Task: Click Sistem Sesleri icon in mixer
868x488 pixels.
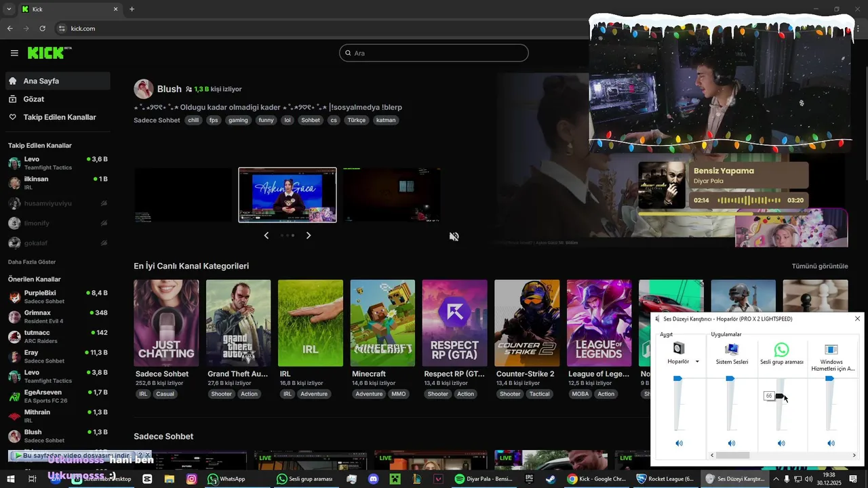Action: [x=732, y=349]
